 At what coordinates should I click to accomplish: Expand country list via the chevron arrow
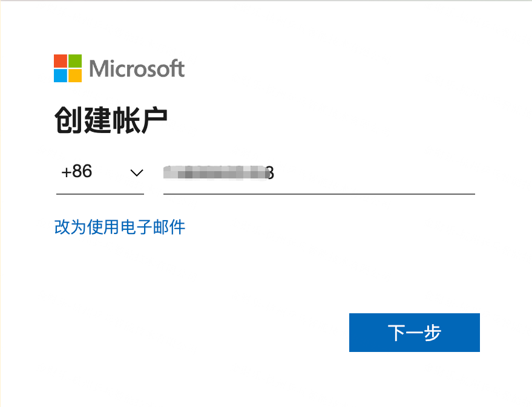(137, 173)
